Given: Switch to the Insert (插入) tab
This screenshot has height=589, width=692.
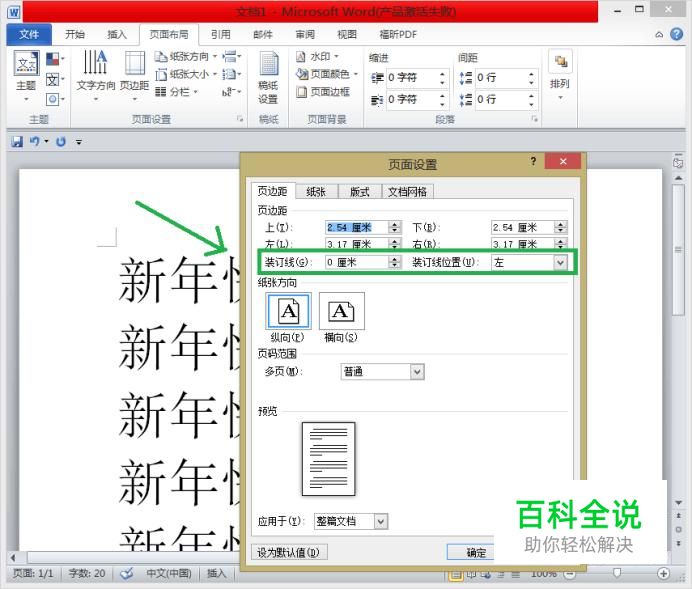Looking at the screenshot, I should click(x=117, y=34).
